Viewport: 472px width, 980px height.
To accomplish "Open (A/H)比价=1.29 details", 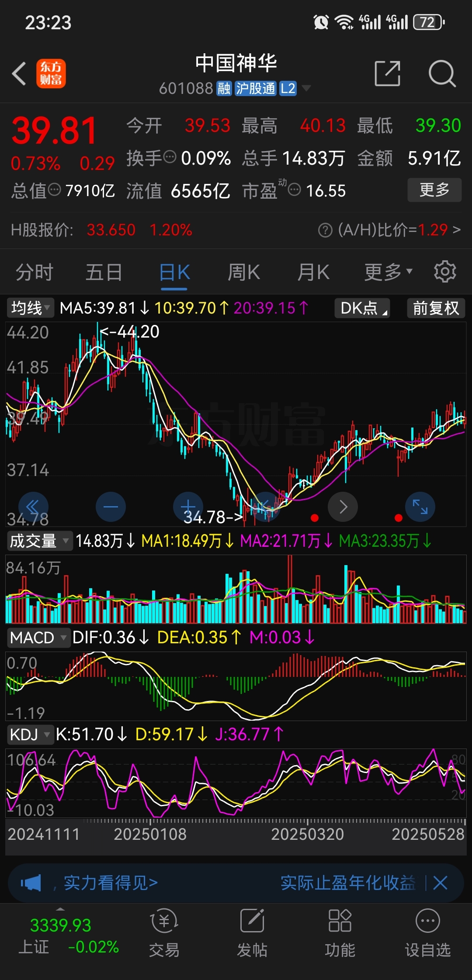I will click(399, 230).
